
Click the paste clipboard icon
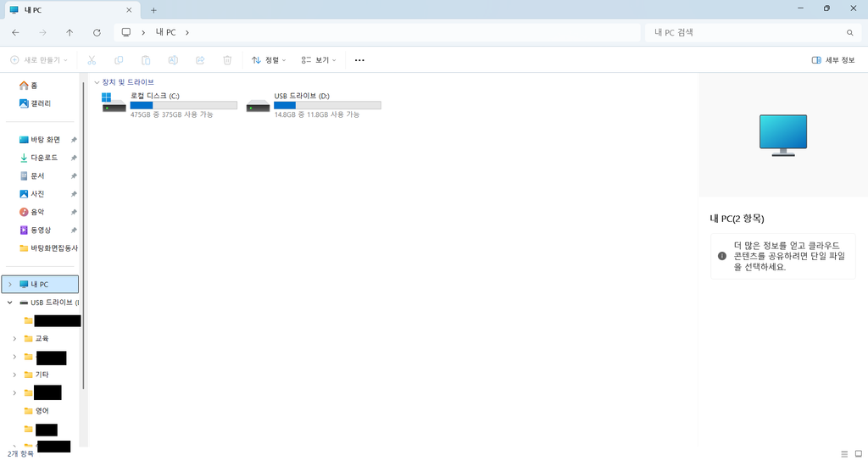click(146, 60)
